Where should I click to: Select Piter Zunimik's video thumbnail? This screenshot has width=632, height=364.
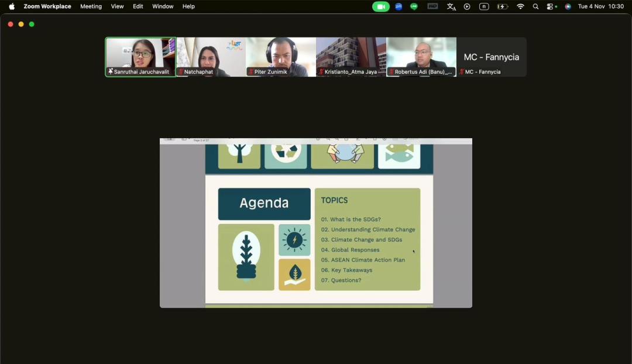(x=281, y=57)
